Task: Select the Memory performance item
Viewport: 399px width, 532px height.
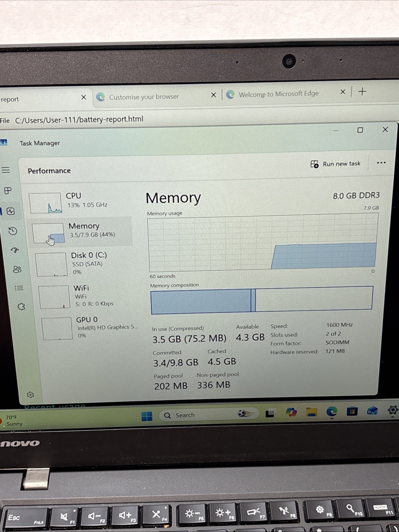Action: coord(82,231)
